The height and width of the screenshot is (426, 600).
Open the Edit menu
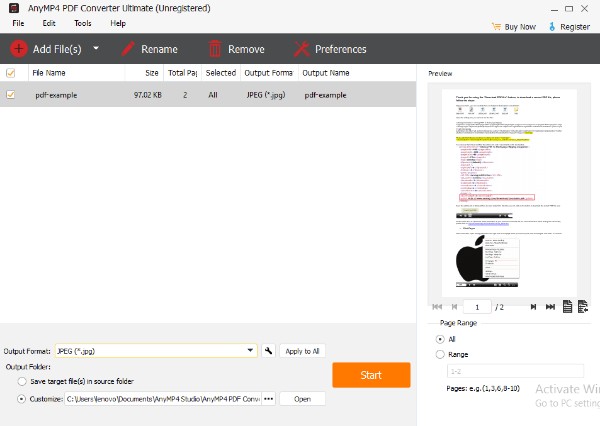tap(49, 23)
